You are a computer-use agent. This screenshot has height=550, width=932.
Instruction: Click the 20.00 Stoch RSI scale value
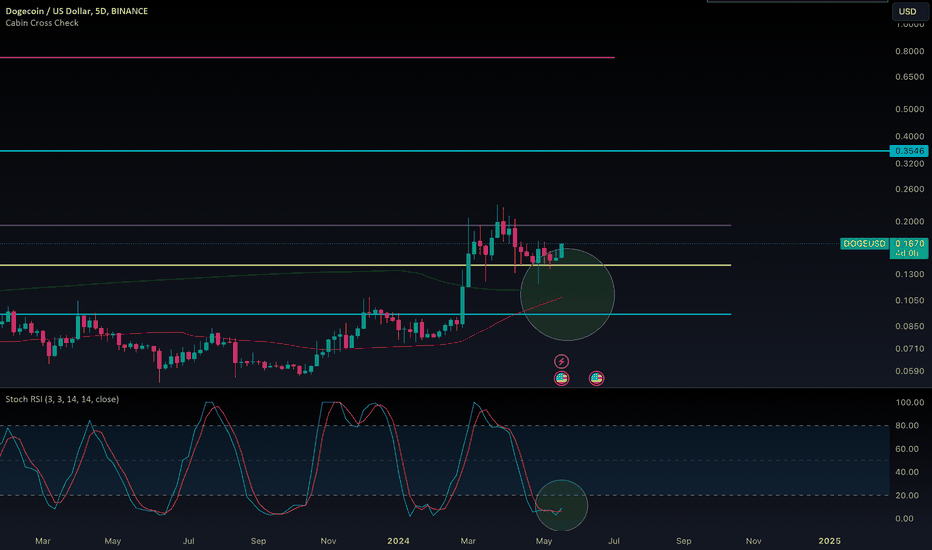907,495
